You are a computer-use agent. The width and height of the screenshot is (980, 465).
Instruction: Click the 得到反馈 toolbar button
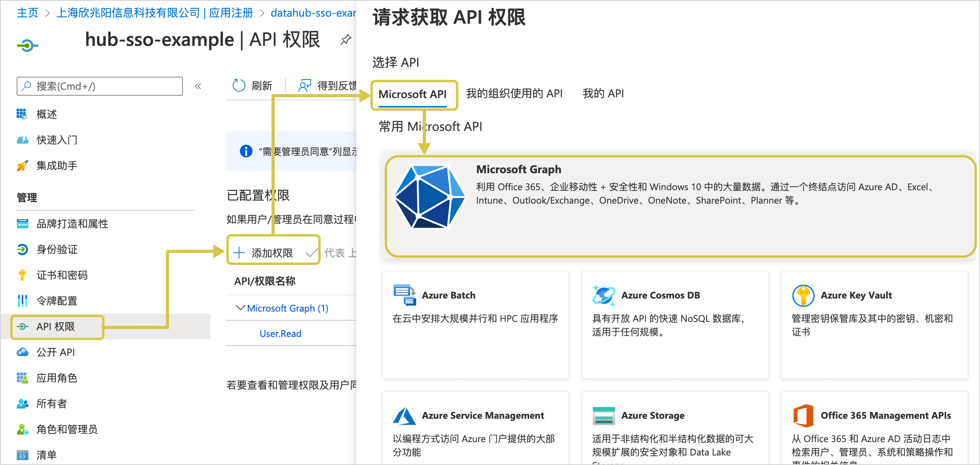click(x=327, y=85)
